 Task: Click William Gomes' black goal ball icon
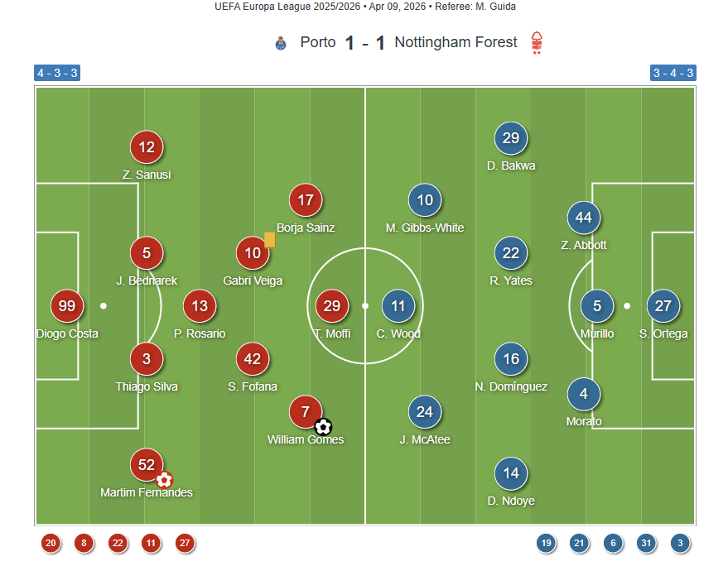point(324,426)
